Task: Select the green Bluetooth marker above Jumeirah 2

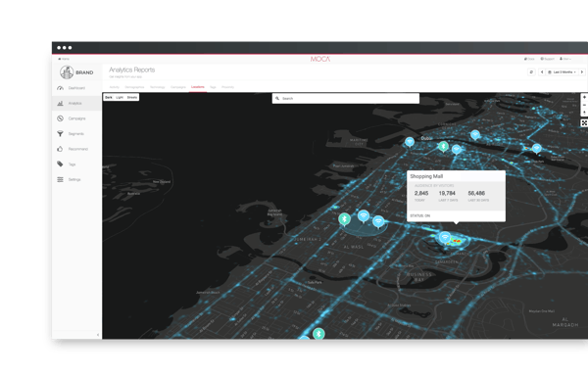Action: point(344,219)
